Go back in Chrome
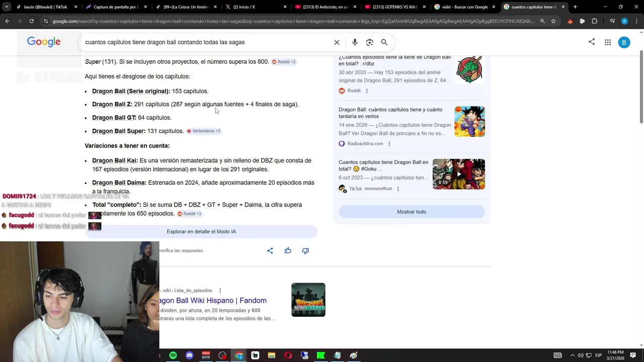The width and height of the screenshot is (644, 362). pyautogui.click(x=7, y=21)
